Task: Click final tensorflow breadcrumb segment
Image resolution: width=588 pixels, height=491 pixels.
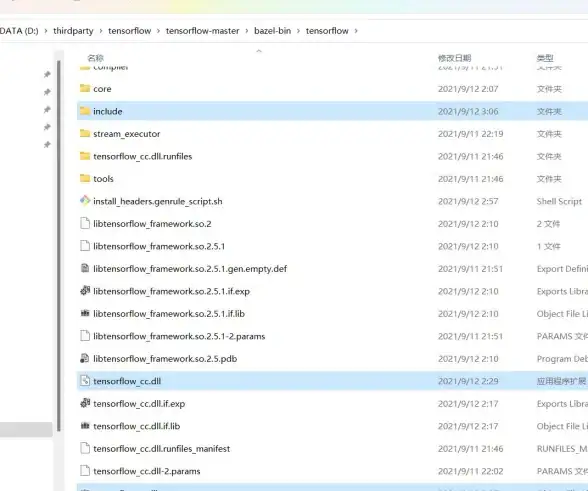Action: (x=327, y=31)
